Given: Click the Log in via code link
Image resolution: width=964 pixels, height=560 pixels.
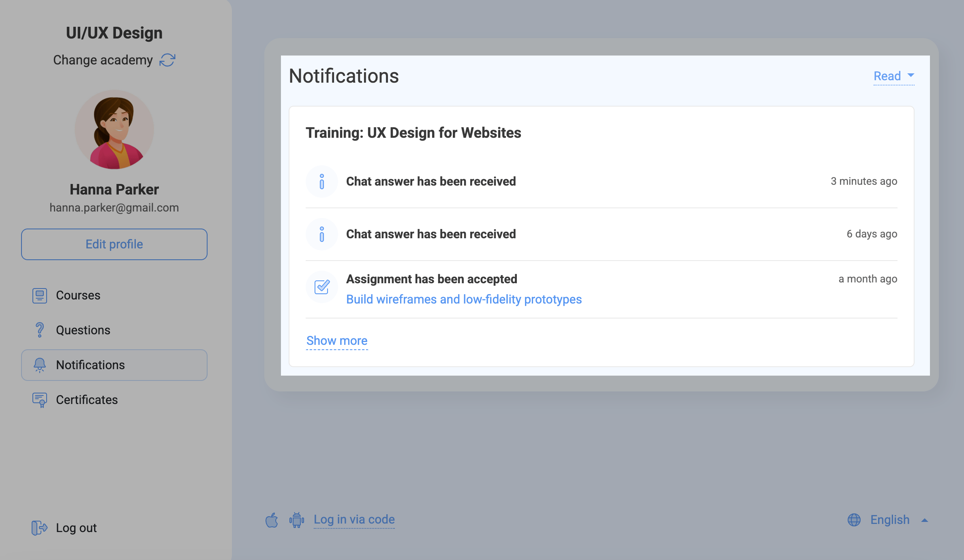Looking at the screenshot, I should [x=354, y=519].
